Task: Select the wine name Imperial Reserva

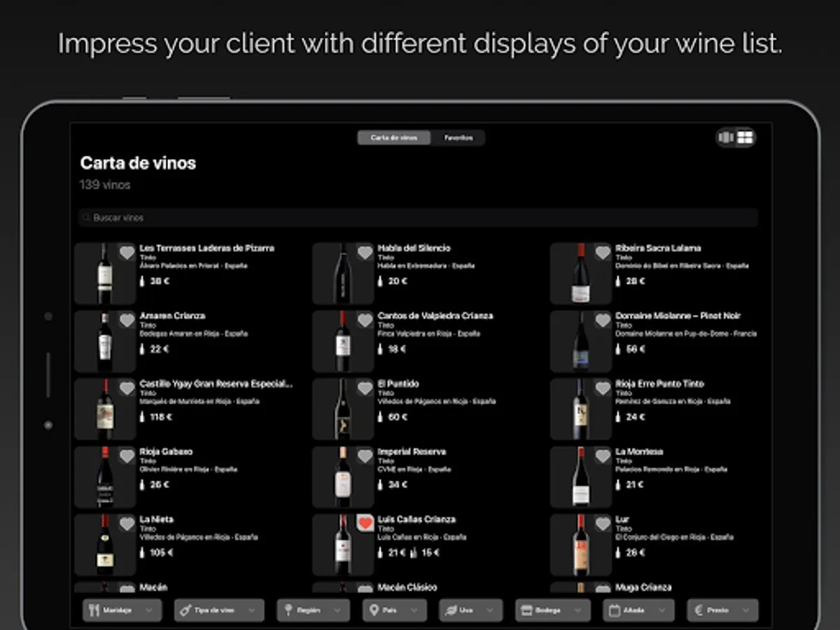Action: click(412, 451)
